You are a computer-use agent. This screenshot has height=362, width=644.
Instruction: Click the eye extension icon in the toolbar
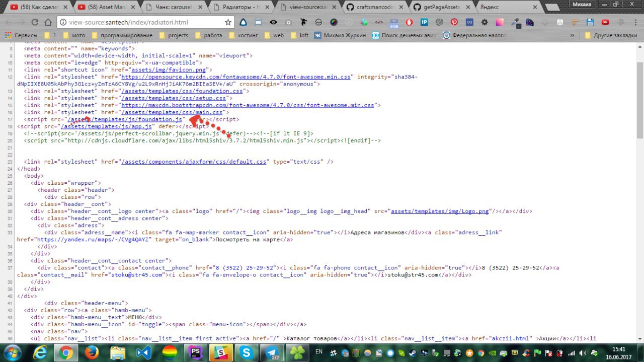pyautogui.click(x=273, y=22)
